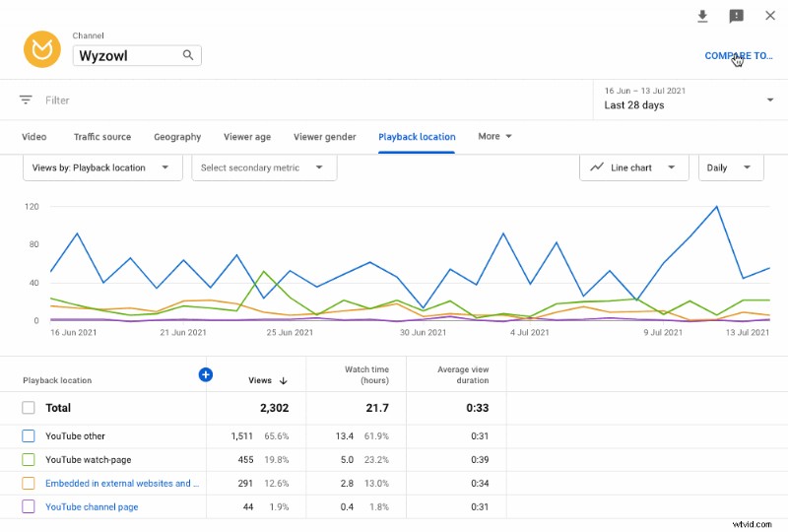788x532 pixels.
Task: Open the Daily granularity dropdown
Action: pyautogui.click(x=731, y=167)
